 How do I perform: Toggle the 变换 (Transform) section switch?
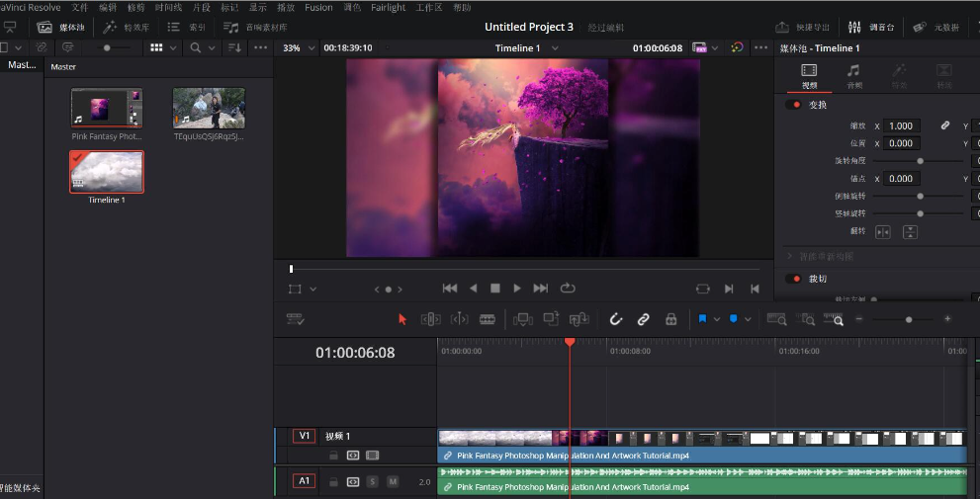coord(794,105)
